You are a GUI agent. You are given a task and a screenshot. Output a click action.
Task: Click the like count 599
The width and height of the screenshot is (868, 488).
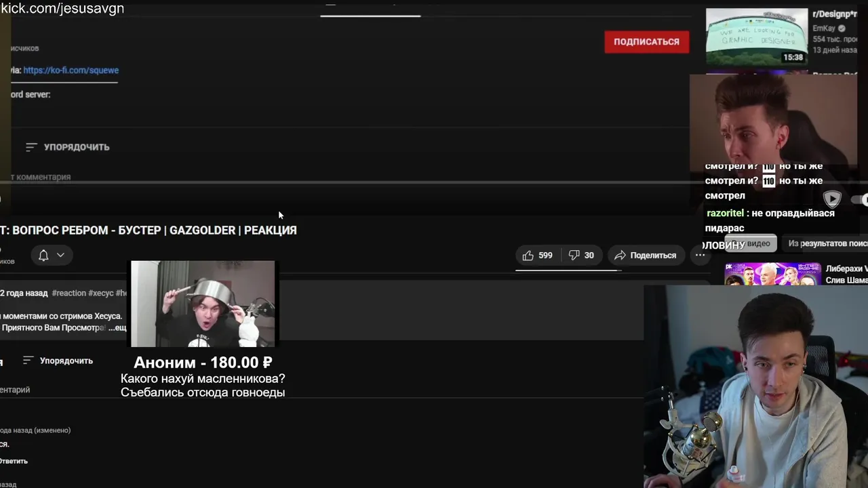pyautogui.click(x=545, y=256)
